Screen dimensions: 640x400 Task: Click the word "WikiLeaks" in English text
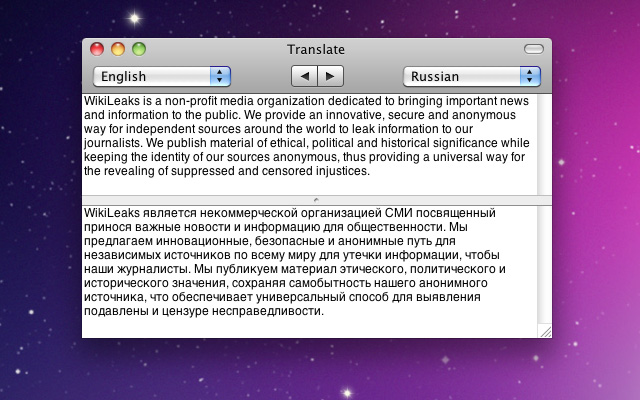tap(112, 101)
